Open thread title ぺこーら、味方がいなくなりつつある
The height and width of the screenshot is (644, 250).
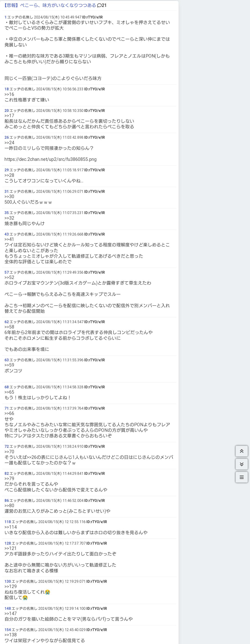pyautogui.click(x=50, y=5)
